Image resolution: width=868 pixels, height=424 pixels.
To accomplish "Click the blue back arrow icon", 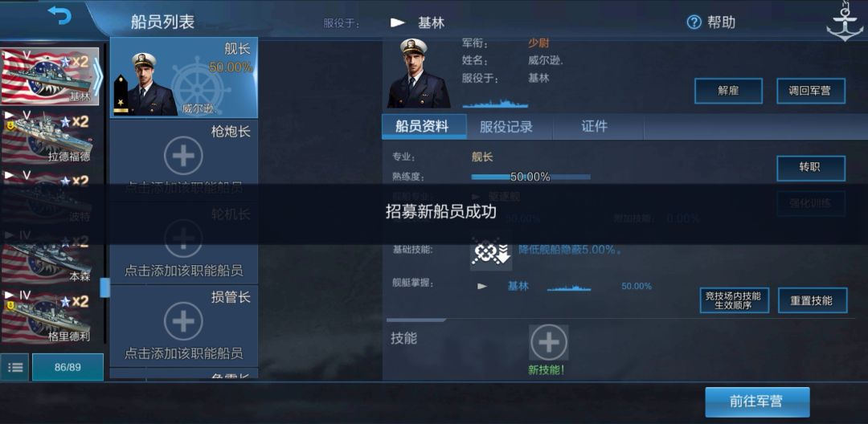I will coord(59,15).
